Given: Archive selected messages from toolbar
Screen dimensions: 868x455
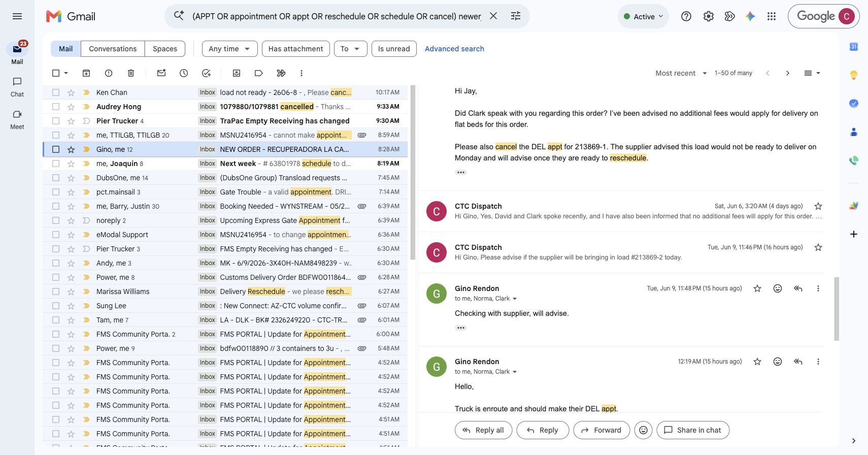Looking at the screenshot, I should coord(86,73).
